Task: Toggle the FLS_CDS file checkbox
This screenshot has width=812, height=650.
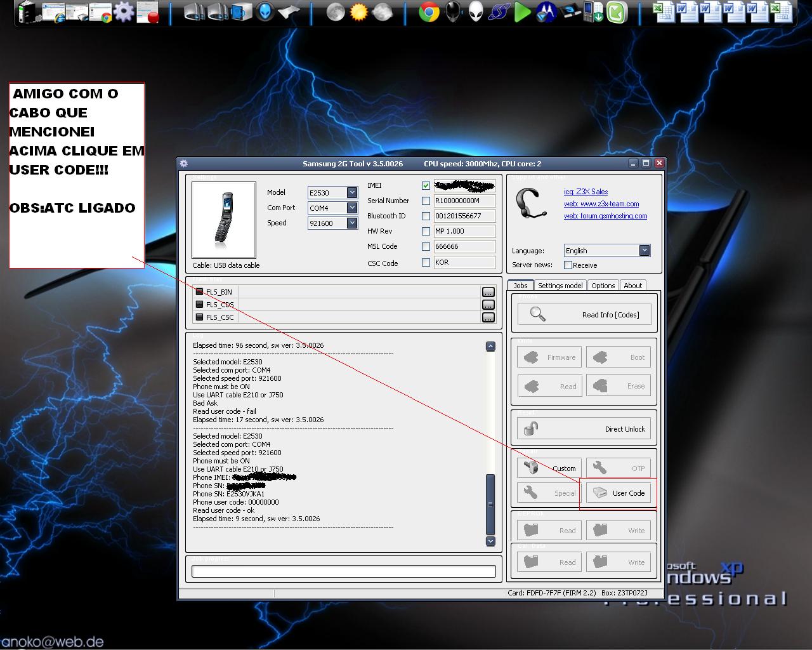Action: point(199,305)
